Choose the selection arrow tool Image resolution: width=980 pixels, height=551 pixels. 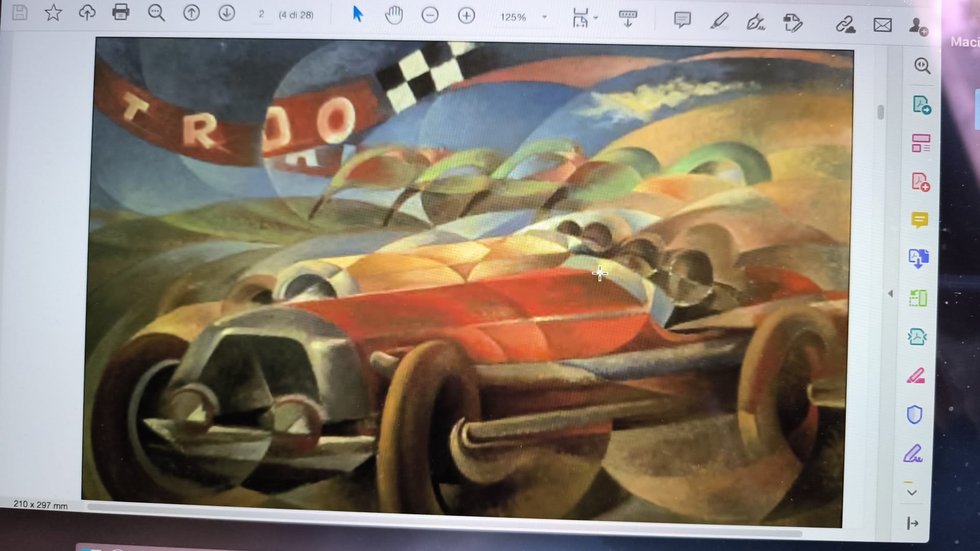click(358, 14)
